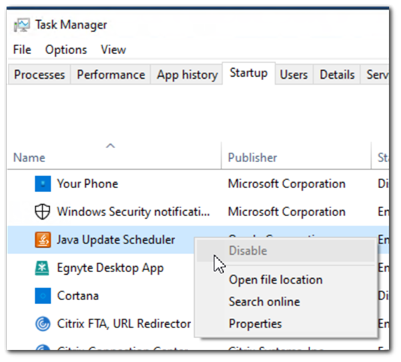401x362 pixels.
Task: Open the View menu
Action: [x=113, y=50]
